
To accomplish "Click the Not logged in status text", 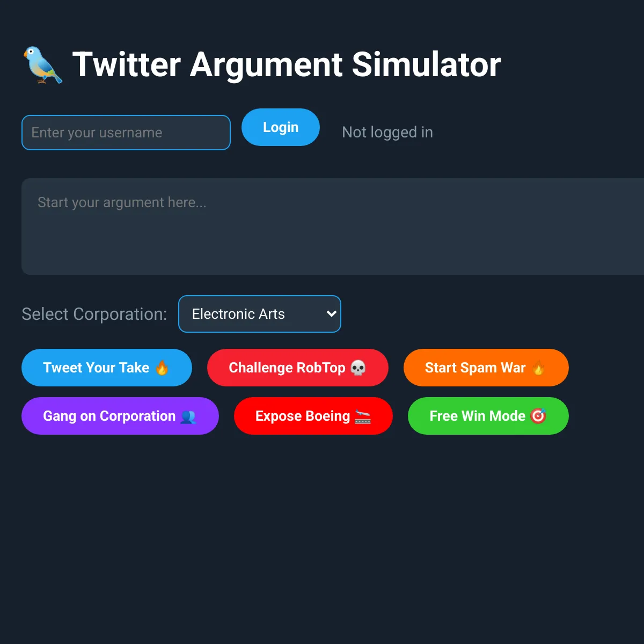I will 387,132.
